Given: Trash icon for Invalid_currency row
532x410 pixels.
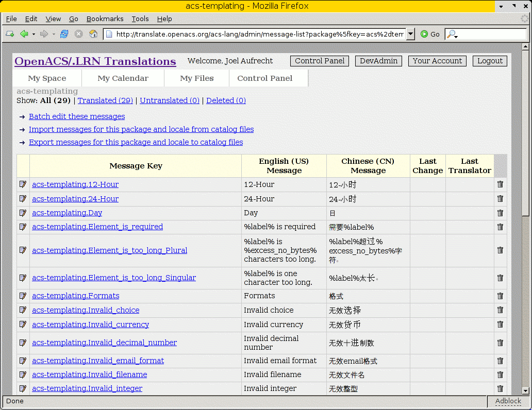Looking at the screenshot, I should (x=500, y=324).
